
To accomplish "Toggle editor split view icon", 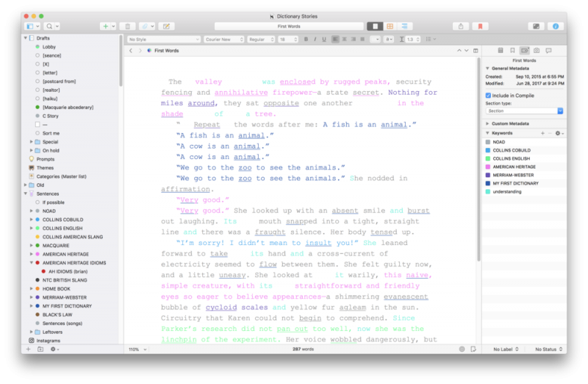I will [476, 51].
